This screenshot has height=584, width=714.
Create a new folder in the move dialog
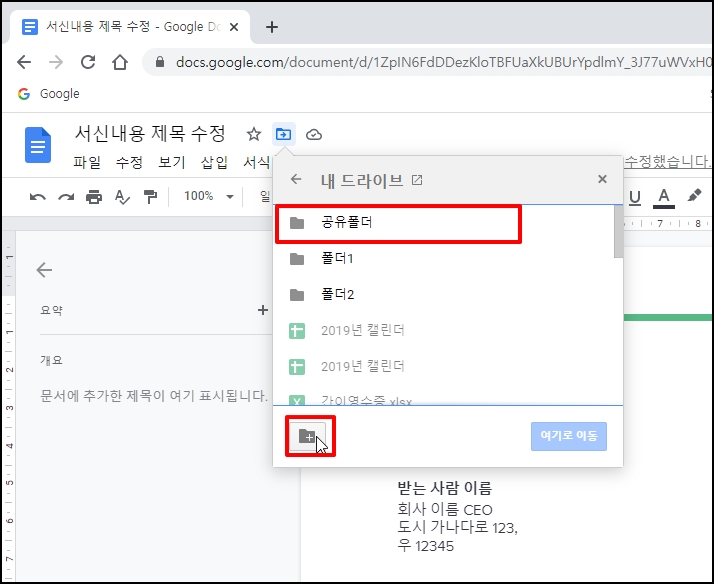click(x=308, y=436)
